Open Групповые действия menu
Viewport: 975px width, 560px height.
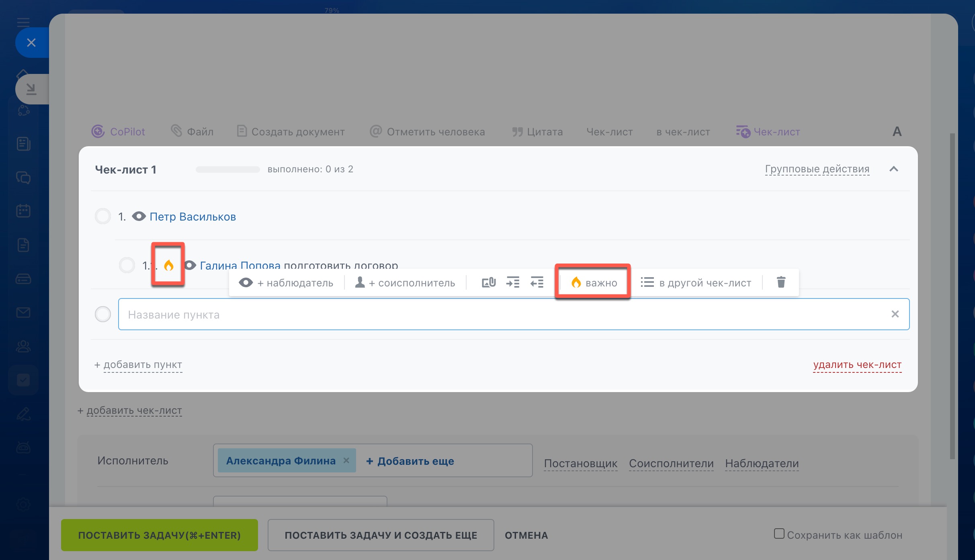[x=817, y=169]
